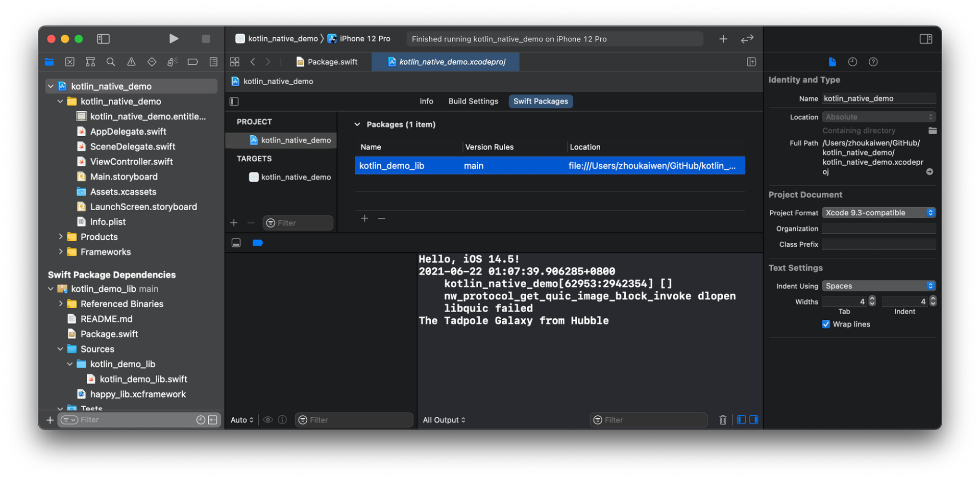The width and height of the screenshot is (980, 480).
Task: Switch to the Build Settings tab
Action: point(473,101)
